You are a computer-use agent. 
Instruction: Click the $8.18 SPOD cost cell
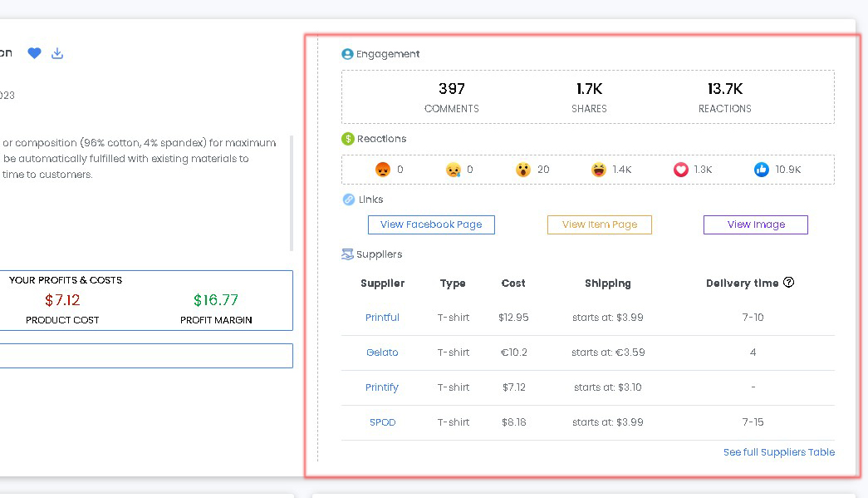(x=513, y=422)
